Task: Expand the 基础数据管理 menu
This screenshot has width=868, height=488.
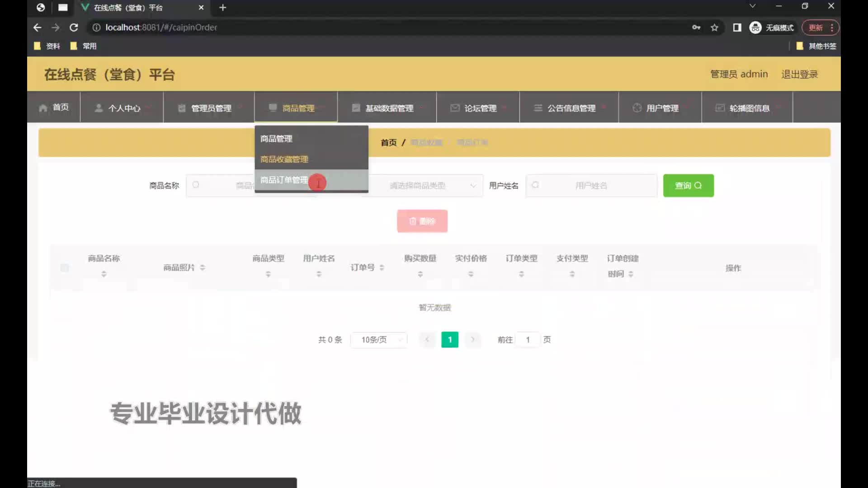Action: point(389,108)
